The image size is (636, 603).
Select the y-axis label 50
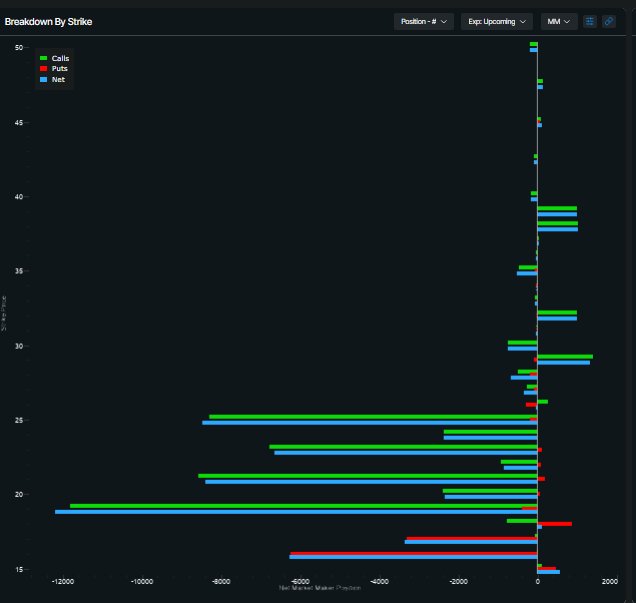(19, 47)
